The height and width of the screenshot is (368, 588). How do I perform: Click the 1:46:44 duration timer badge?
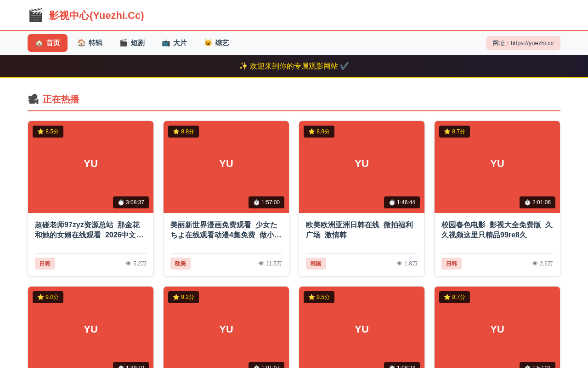point(402,202)
